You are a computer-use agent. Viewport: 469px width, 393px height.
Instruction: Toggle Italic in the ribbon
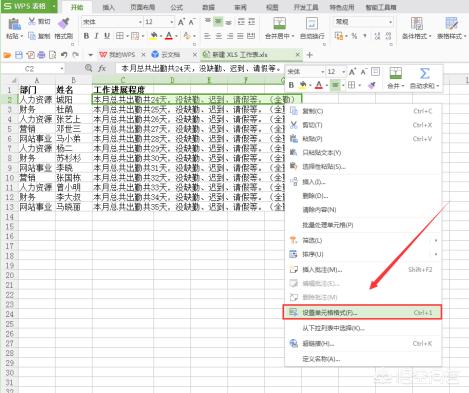[96, 36]
